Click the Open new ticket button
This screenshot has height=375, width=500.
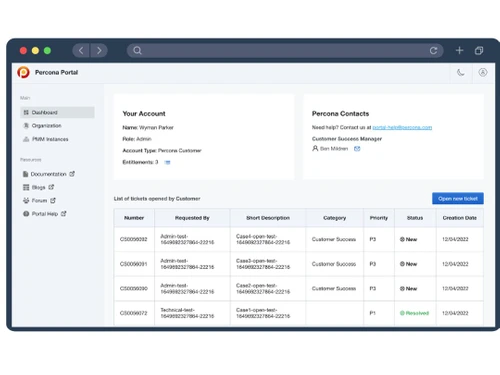coord(458,198)
